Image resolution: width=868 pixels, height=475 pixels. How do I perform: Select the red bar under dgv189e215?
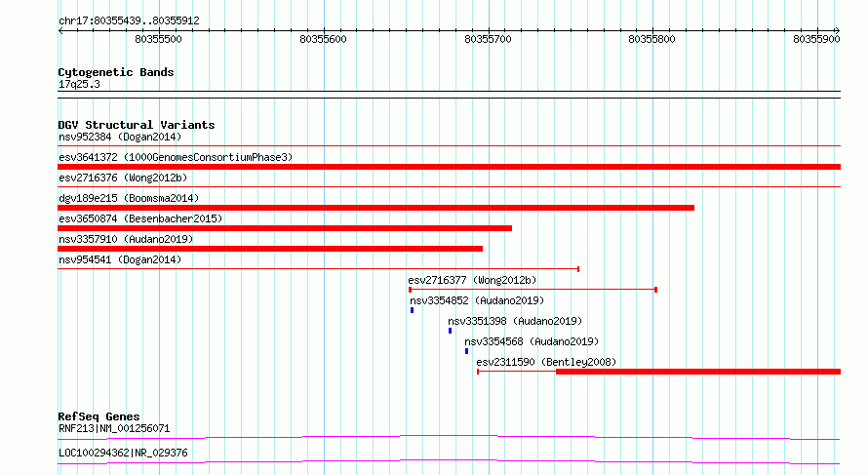(375, 208)
